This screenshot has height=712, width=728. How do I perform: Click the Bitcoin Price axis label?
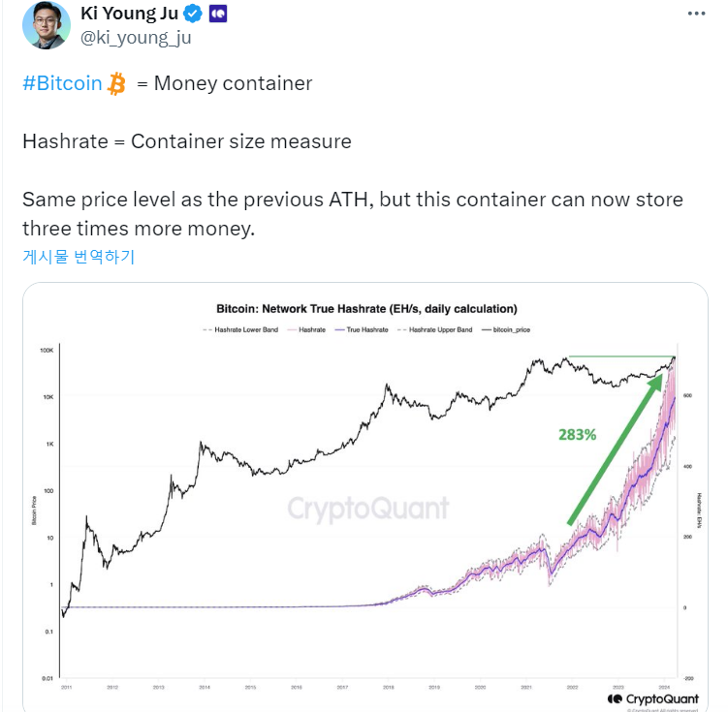pos(36,510)
